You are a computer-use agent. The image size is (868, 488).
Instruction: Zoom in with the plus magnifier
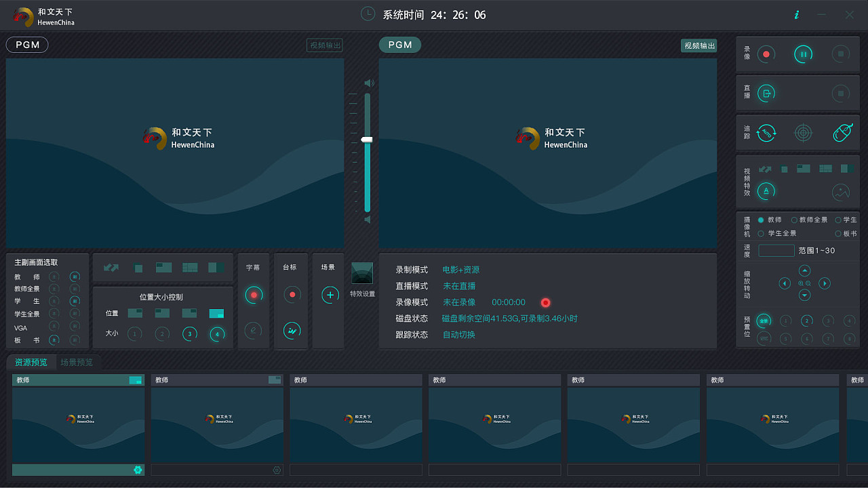801,283
